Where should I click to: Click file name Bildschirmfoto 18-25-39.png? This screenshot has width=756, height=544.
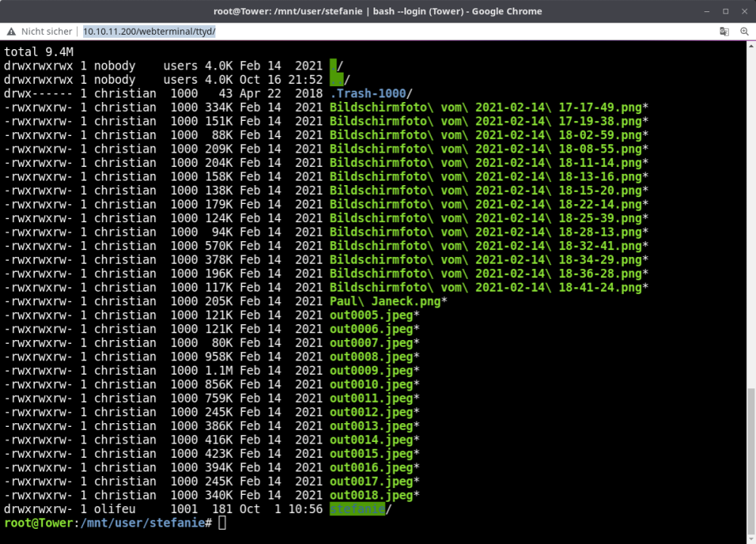pos(488,218)
